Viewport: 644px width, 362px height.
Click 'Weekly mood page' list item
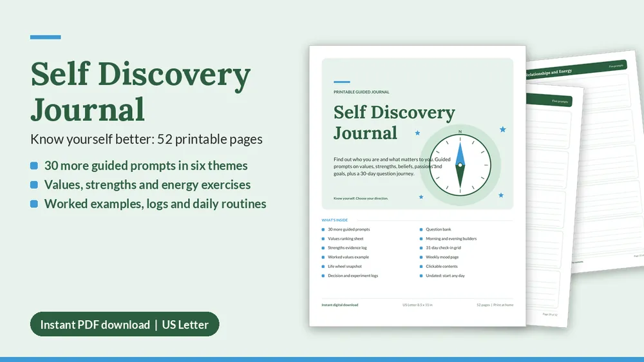[x=442, y=257]
